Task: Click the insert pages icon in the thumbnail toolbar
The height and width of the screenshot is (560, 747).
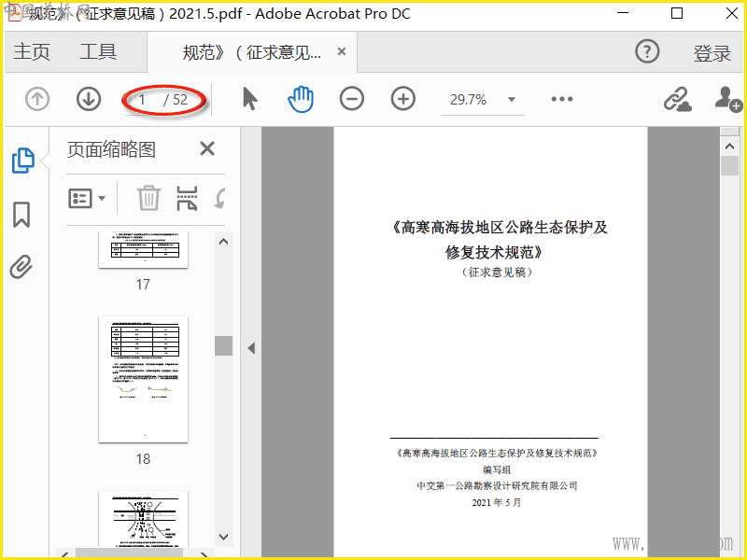Action: pos(187,198)
